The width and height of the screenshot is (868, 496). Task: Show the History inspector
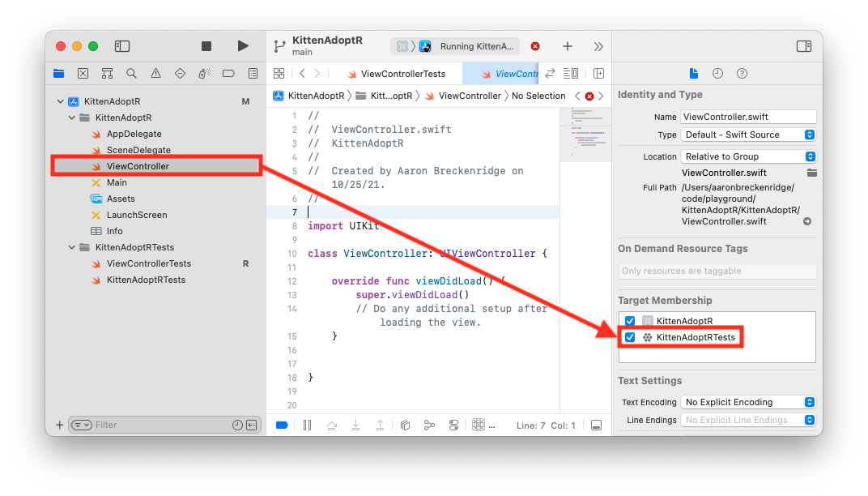[x=717, y=73]
